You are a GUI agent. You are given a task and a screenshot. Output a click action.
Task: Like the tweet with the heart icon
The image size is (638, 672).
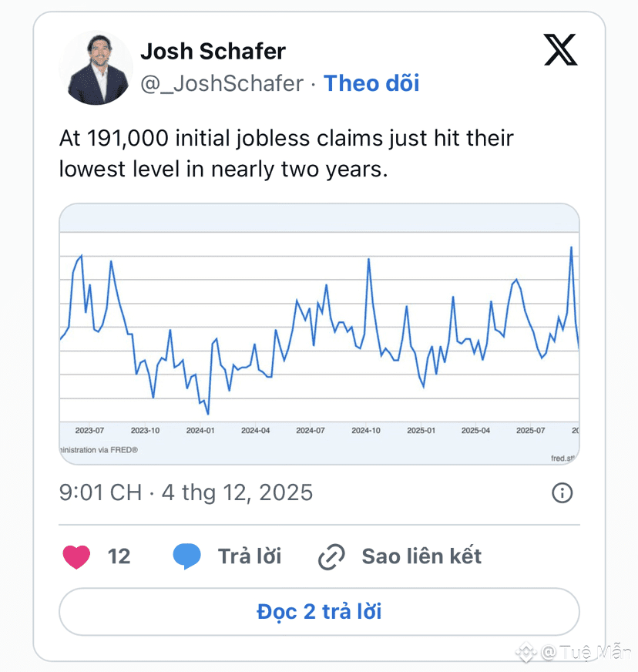click(76, 556)
